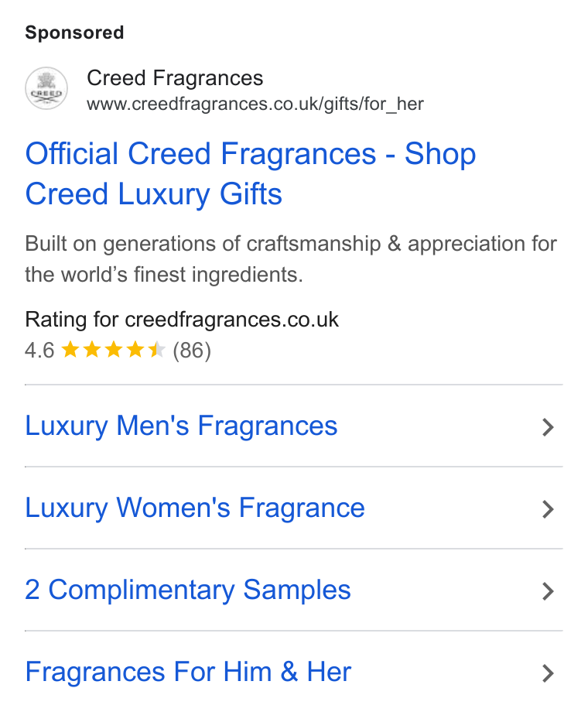The height and width of the screenshot is (712, 588).
Task: Visit the Fragrances For Him & Her link
Action: pyautogui.click(x=188, y=672)
